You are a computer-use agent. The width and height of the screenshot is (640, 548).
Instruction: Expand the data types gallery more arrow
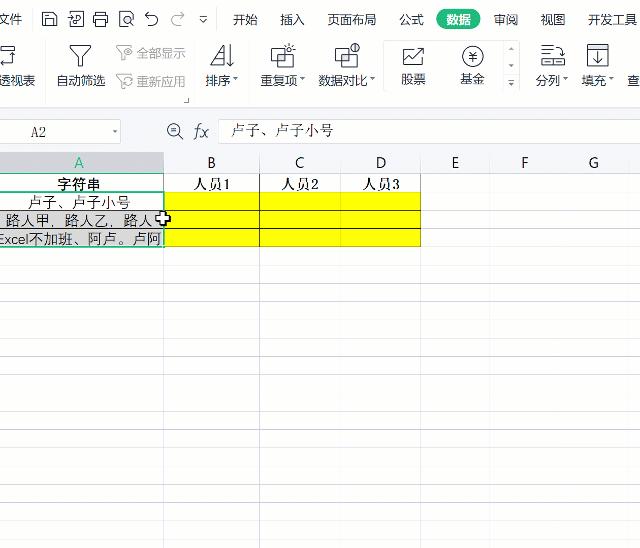pos(511,83)
